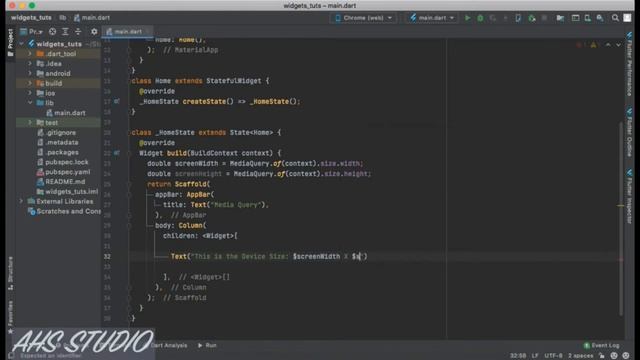
Task: Click the window-layout icon in the top toolbar
Action: click(575, 18)
